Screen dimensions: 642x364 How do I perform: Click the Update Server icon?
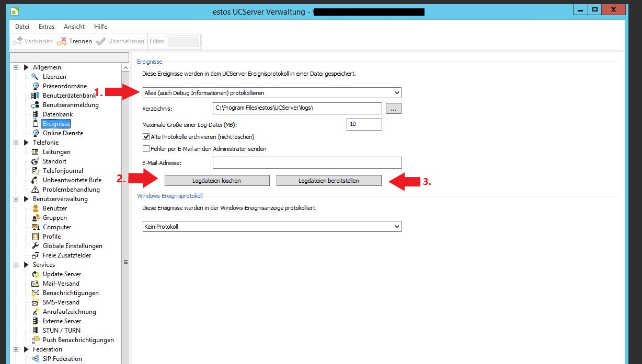pyautogui.click(x=35, y=274)
